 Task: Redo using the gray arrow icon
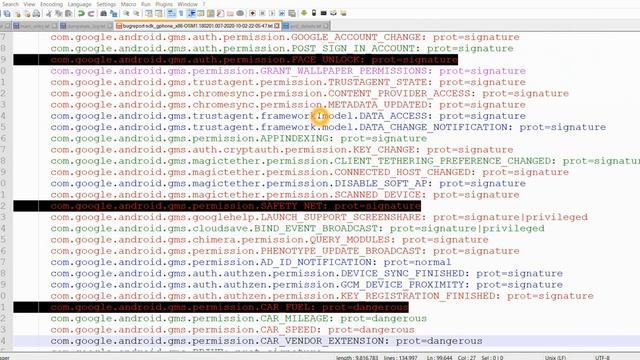coord(91,13)
